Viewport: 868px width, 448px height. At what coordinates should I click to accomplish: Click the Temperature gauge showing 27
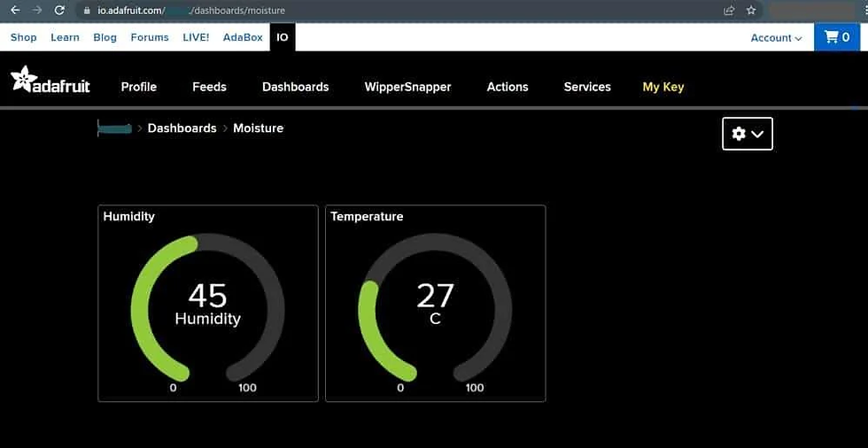pyautogui.click(x=435, y=304)
